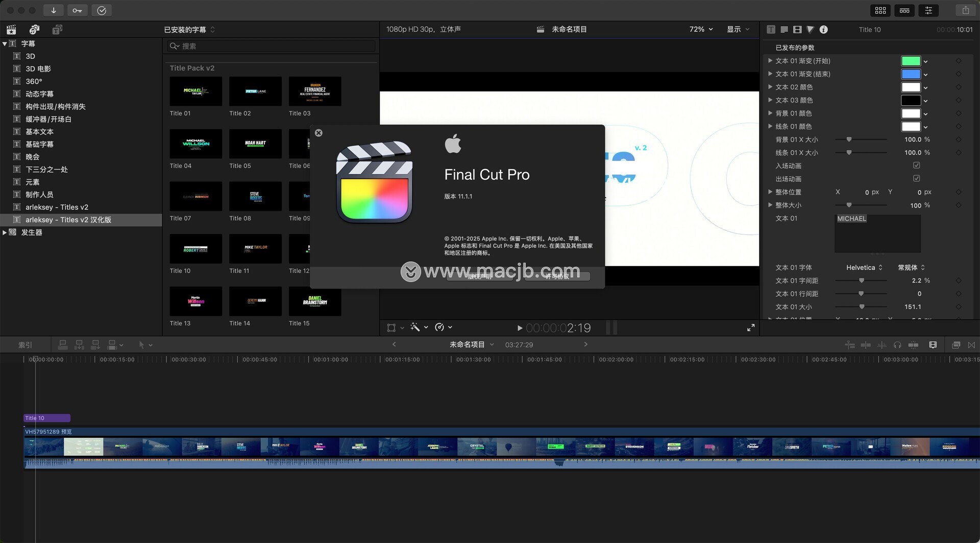Expand 文本 02 颜色 parameter
The width and height of the screenshot is (980, 543).
[770, 87]
